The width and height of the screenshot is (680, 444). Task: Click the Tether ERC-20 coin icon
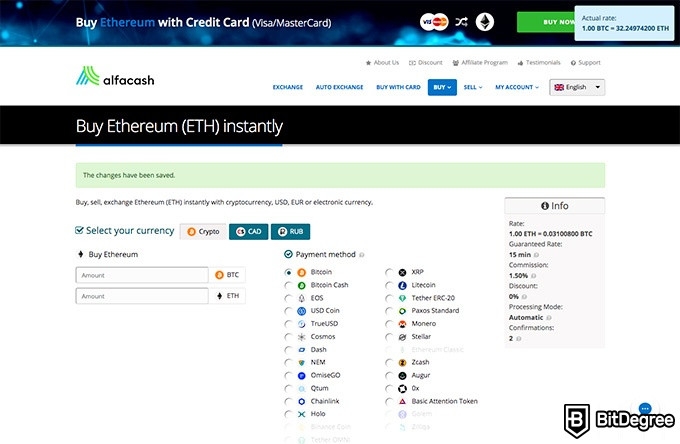(x=402, y=298)
